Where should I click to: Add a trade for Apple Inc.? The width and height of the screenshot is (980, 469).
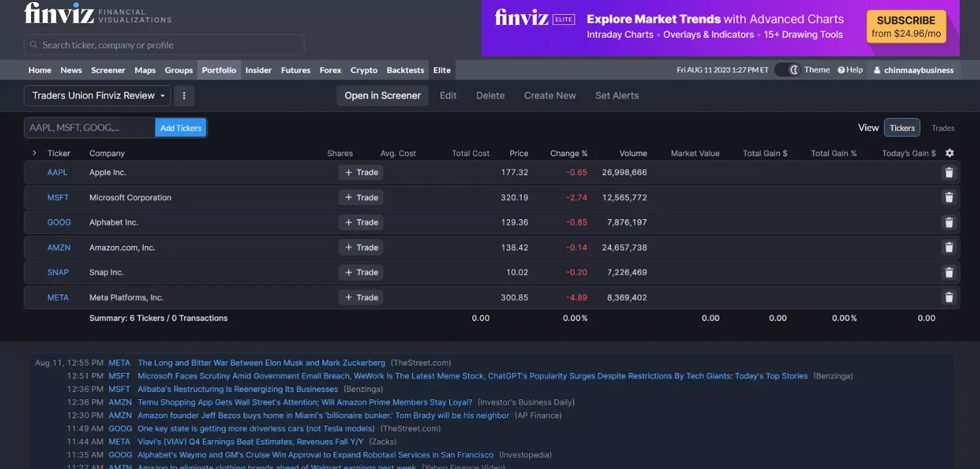click(361, 173)
